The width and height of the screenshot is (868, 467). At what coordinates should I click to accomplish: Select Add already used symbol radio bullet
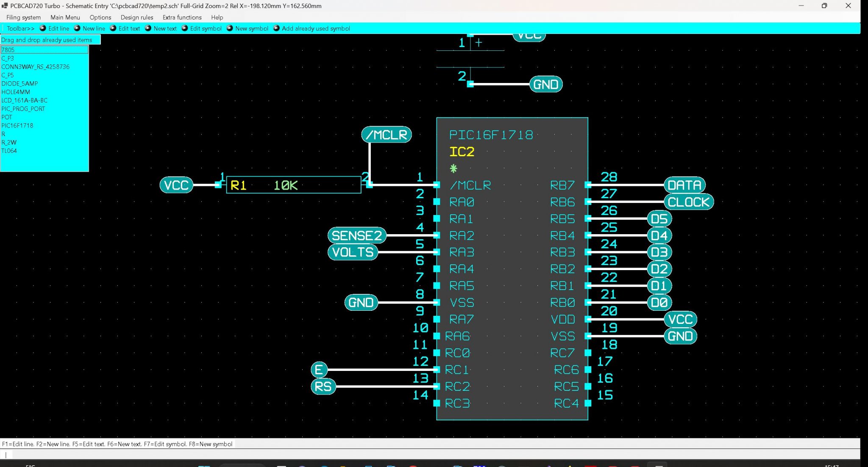(x=276, y=28)
